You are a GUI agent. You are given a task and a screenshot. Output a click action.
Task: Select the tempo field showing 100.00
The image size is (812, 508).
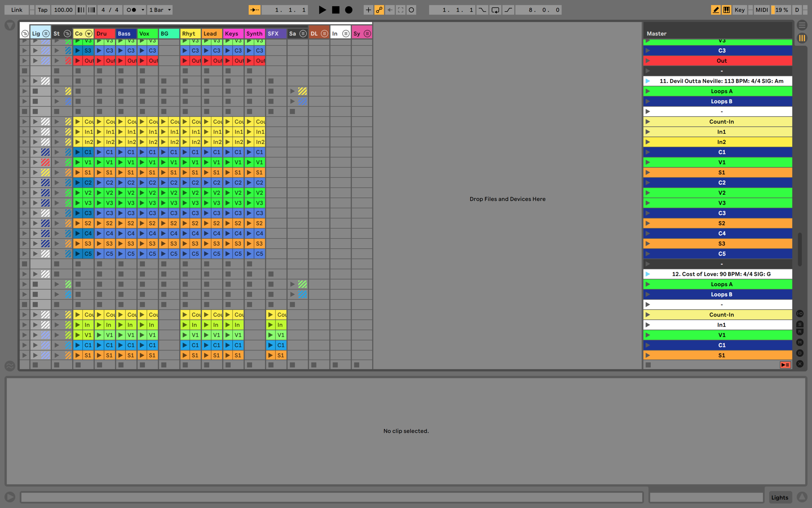63,10
